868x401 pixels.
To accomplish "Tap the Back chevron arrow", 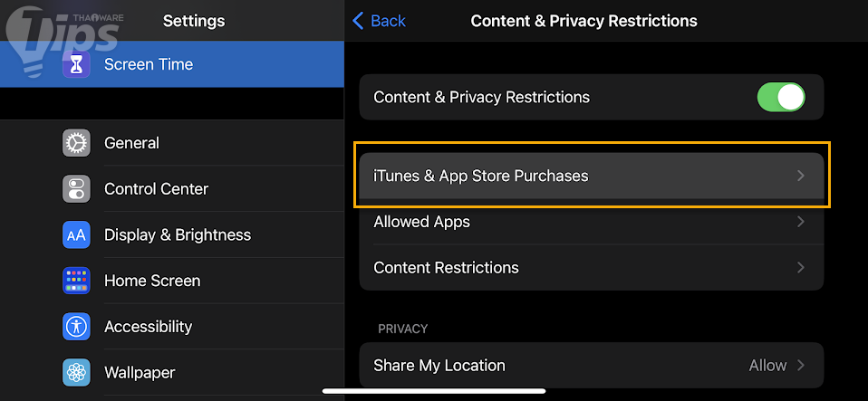I will (x=359, y=21).
